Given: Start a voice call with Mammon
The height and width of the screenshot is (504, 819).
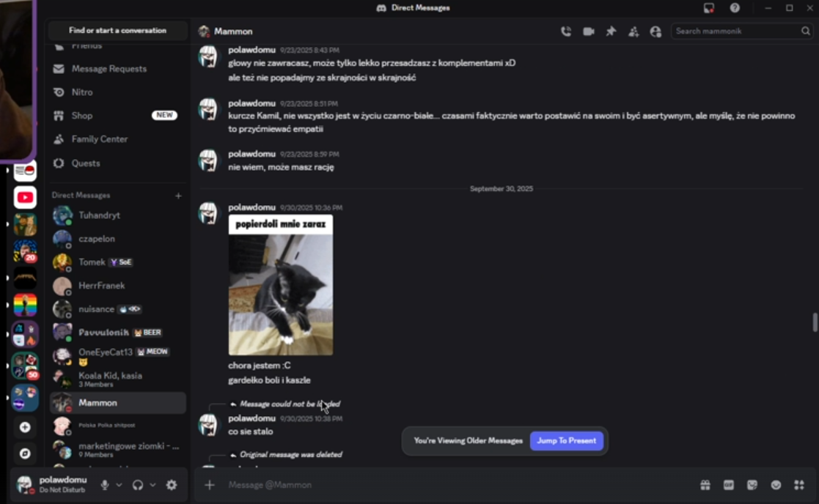Looking at the screenshot, I should 565,31.
